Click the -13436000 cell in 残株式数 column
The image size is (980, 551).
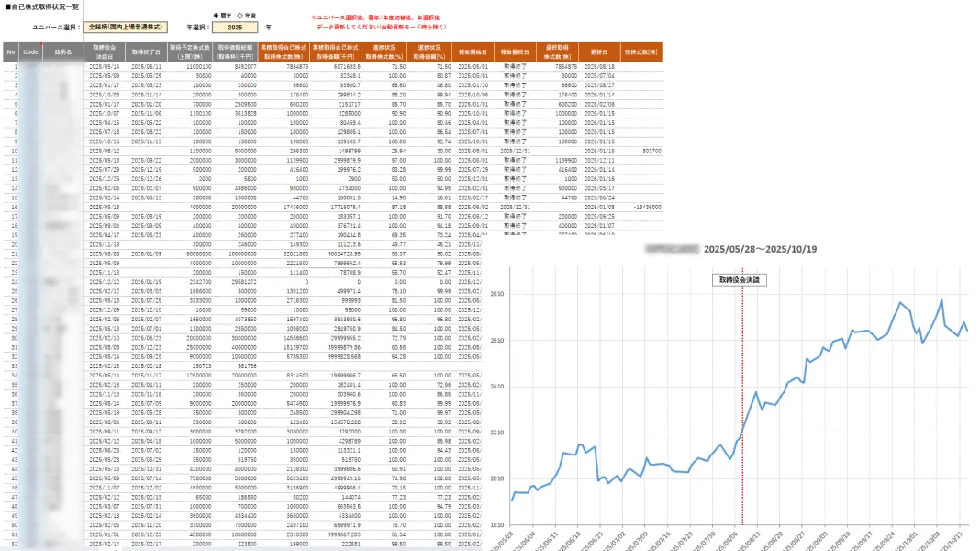pyautogui.click(x=647, y=207)
